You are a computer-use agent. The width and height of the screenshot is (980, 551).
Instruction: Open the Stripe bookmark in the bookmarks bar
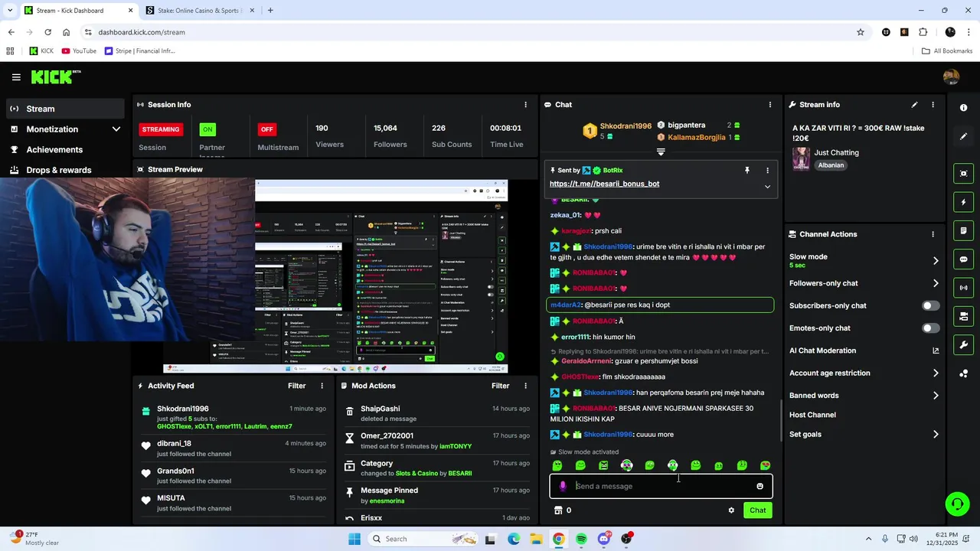point(140,51)
